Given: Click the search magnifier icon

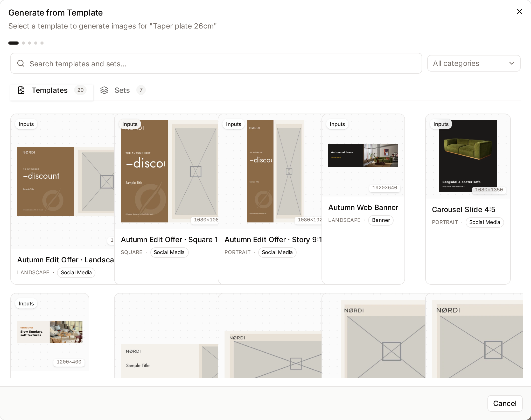Looking at the screenshot, I should [x=21, y=63].
